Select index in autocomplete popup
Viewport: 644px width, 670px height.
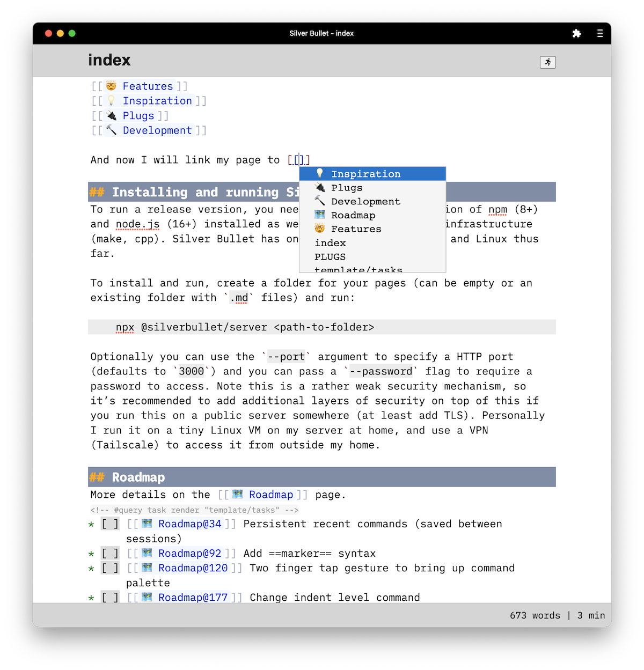tap(372, 243)
